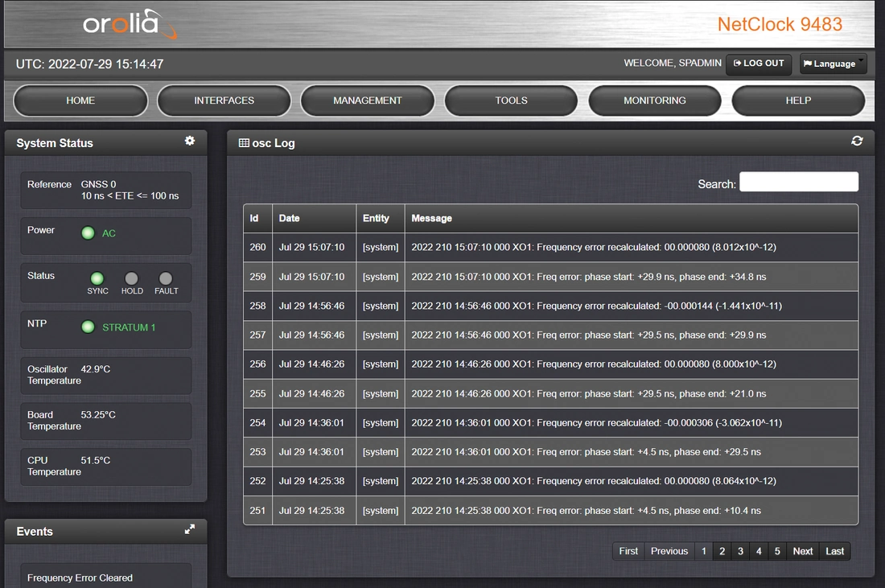This screenshot has height=588, width=885.
Task: Select log entry Id 256
Action: [551, 364]
